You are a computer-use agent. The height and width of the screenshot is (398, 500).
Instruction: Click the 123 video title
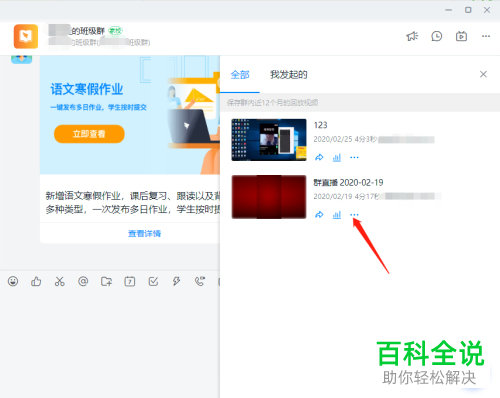[x=320, y=125]
